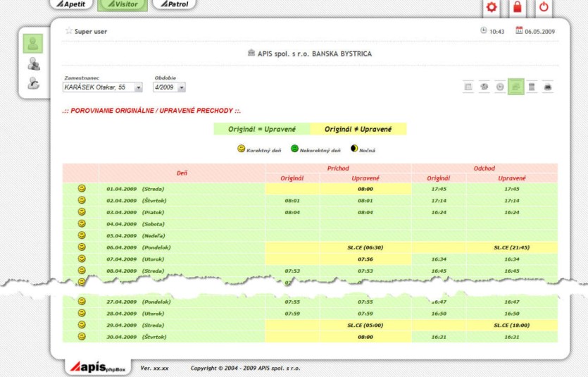Open the Obdobie period dropdown
The image size is (588, 377).
(181, 87)
